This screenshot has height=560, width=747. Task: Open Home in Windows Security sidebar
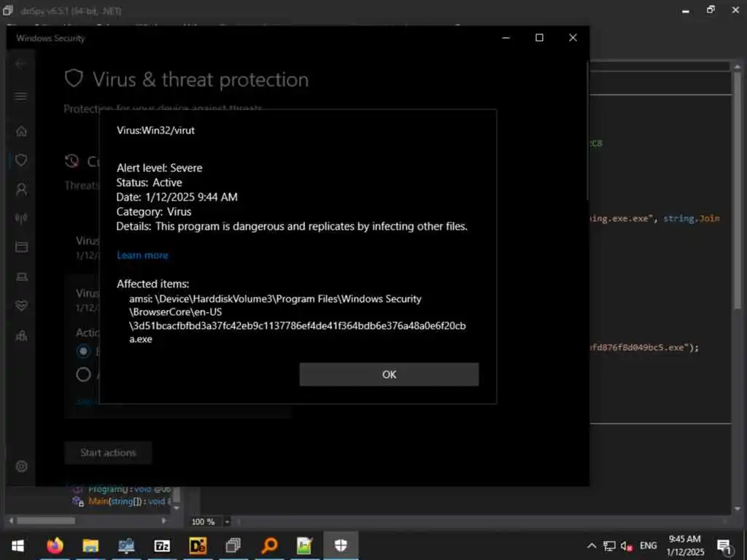click(x=21, y=131)
